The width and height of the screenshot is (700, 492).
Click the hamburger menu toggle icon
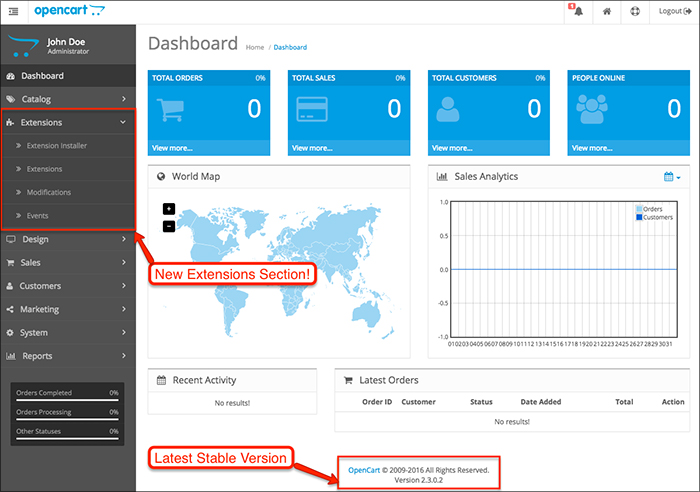pyautogui.click(x=12, y=11)
